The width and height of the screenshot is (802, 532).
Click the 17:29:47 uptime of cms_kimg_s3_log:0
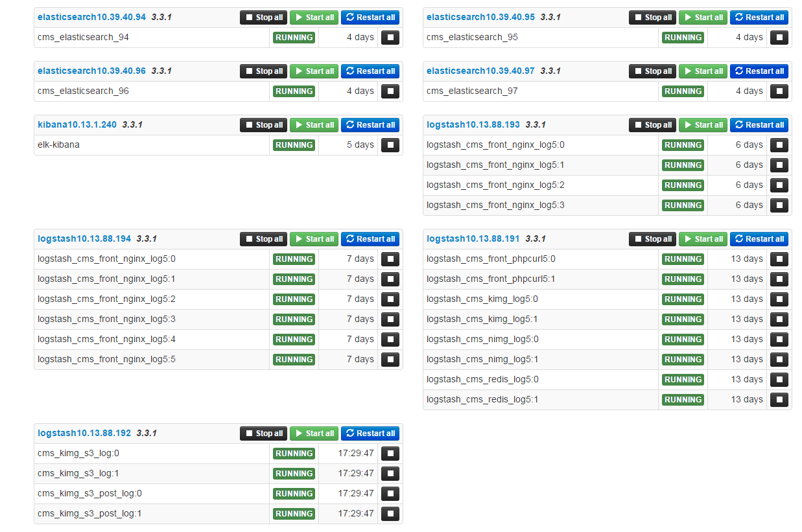[x=356, y=453]
